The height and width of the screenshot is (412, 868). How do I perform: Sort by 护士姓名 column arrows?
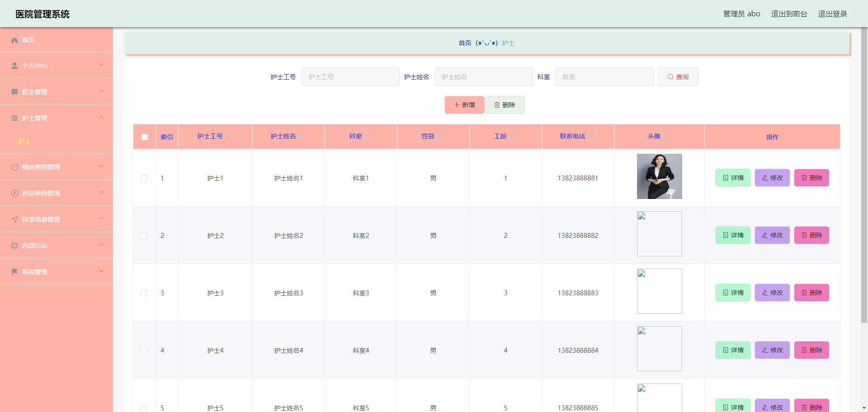[302, 137]
